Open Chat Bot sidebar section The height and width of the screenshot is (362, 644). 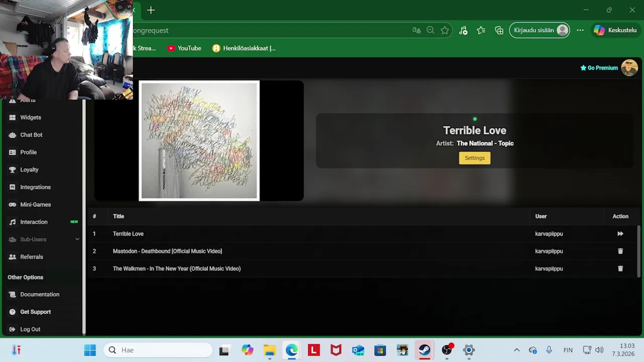coord(31,135)
